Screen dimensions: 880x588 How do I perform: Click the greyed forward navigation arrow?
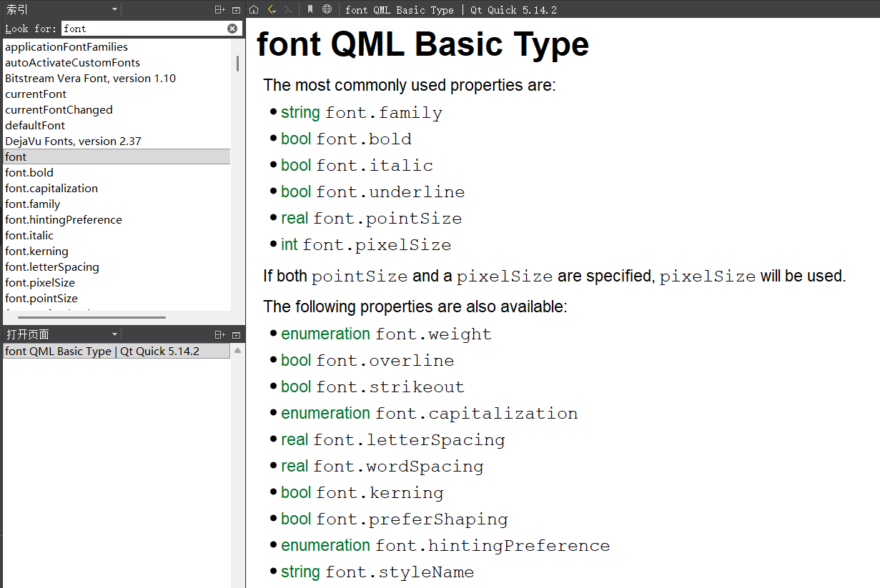click(287, 9)
